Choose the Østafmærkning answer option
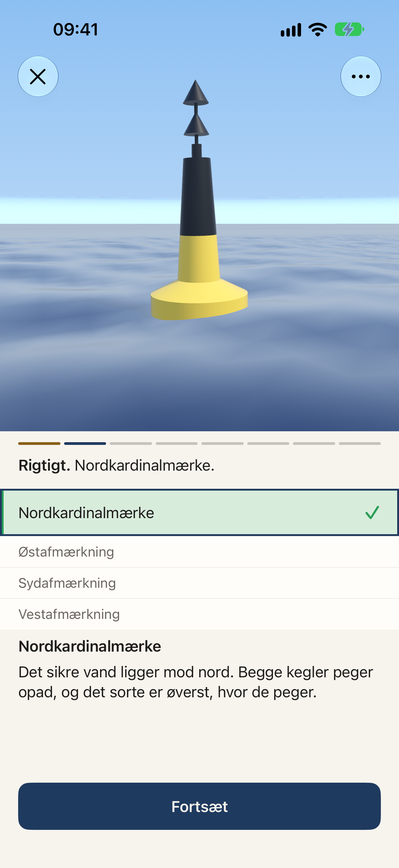Viewport: 399px width, 868px height. point(199,552)
